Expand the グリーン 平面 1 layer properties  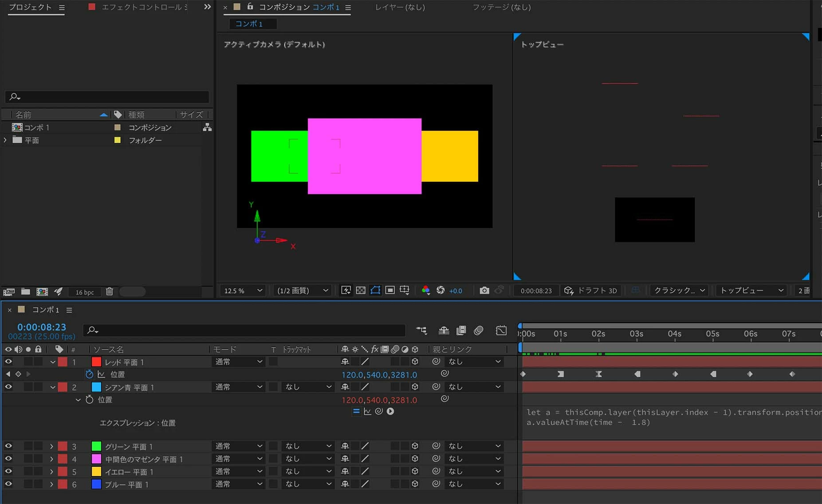(51, 446)
